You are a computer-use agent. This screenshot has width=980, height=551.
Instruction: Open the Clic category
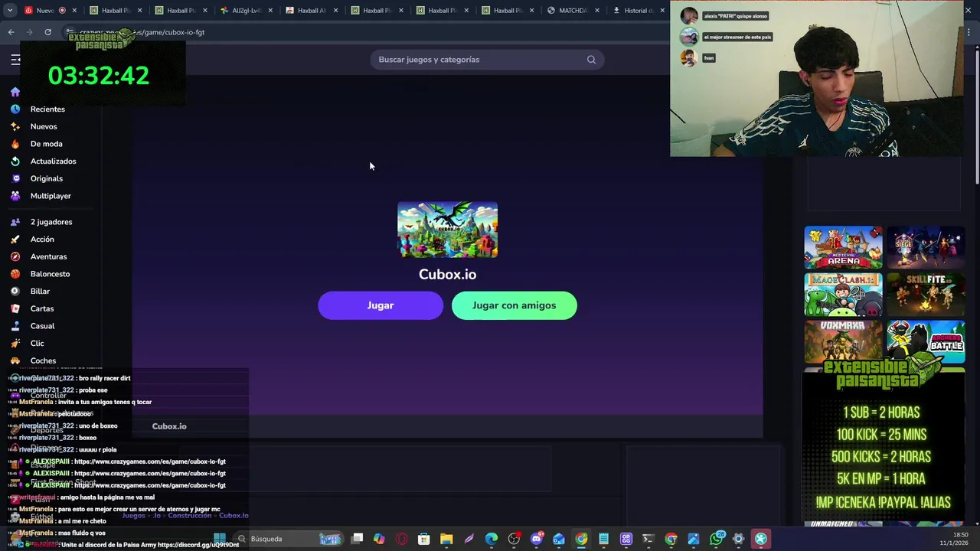37,344
